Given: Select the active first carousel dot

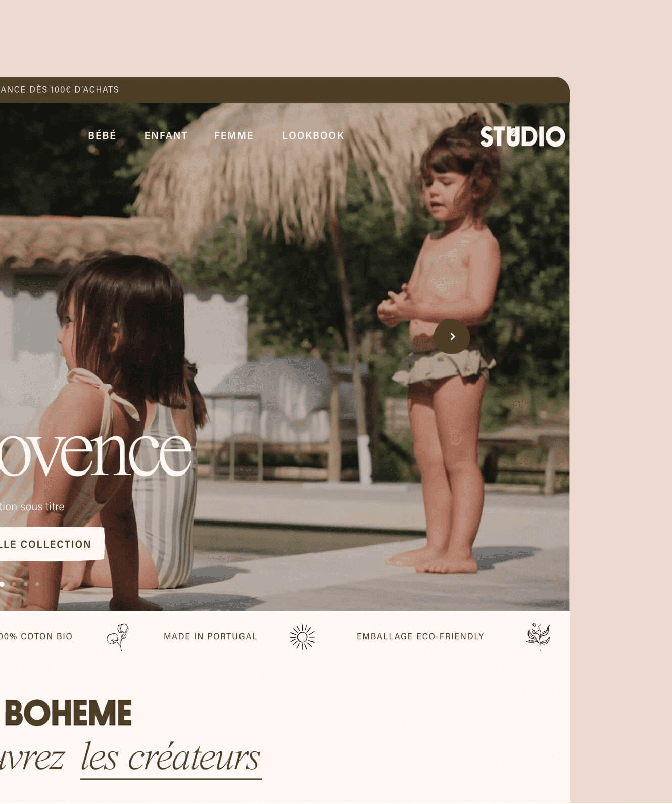Looking at the screenshot, I should 2,584.
